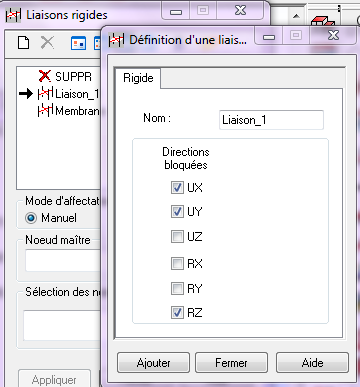
Task: Switch to the Rigide tab
Action: pos(138,78)
